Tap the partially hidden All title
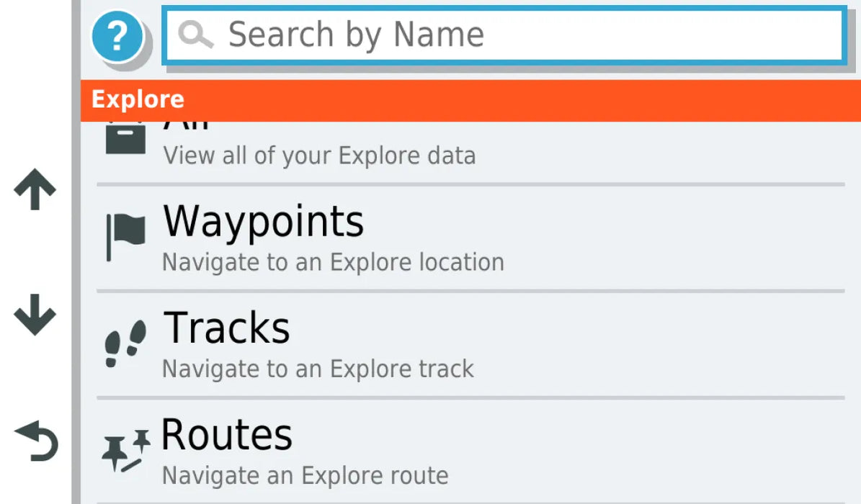 point(186,126)
